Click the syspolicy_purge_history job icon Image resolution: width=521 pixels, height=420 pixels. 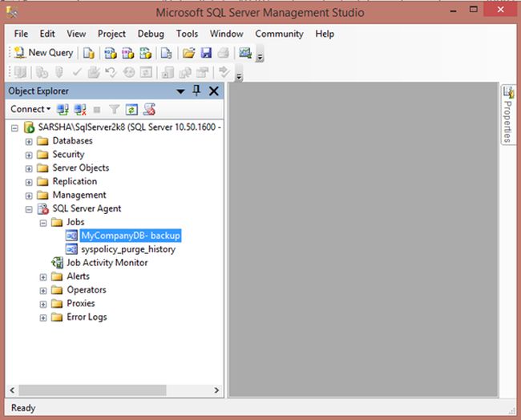[71, 249]
